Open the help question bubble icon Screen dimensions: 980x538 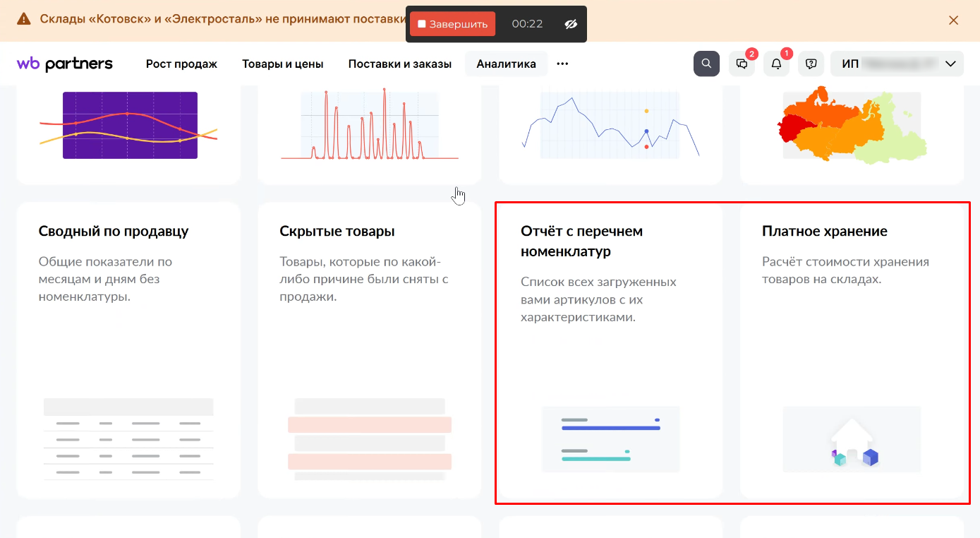coord(811,64)
